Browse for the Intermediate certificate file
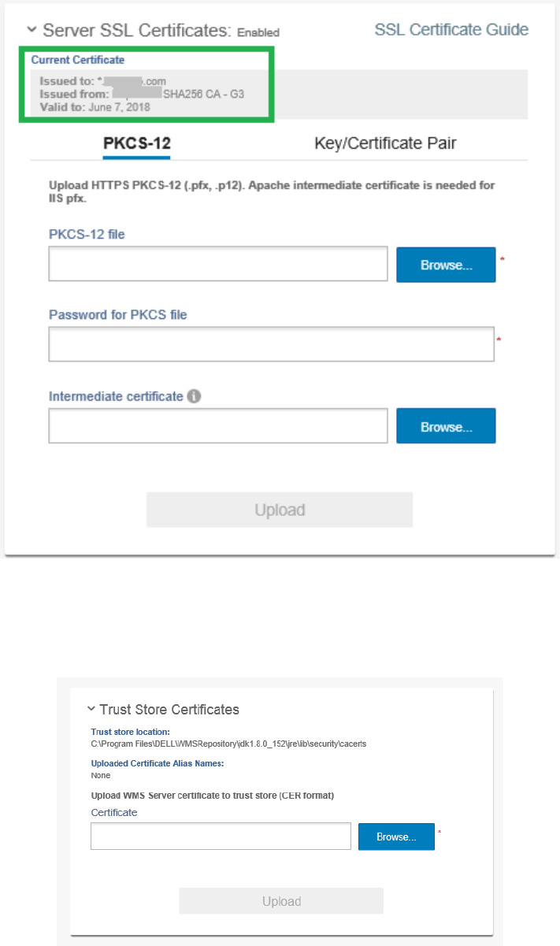Image resolution: width=560 pixels, height=946 pixels. [446, 426]
